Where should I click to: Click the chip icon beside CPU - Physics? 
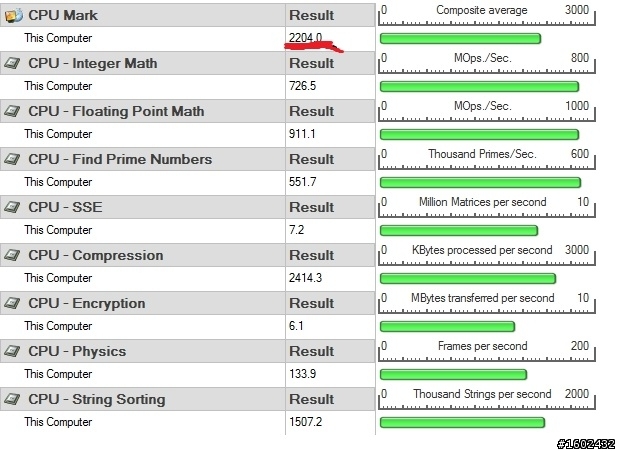12,351
